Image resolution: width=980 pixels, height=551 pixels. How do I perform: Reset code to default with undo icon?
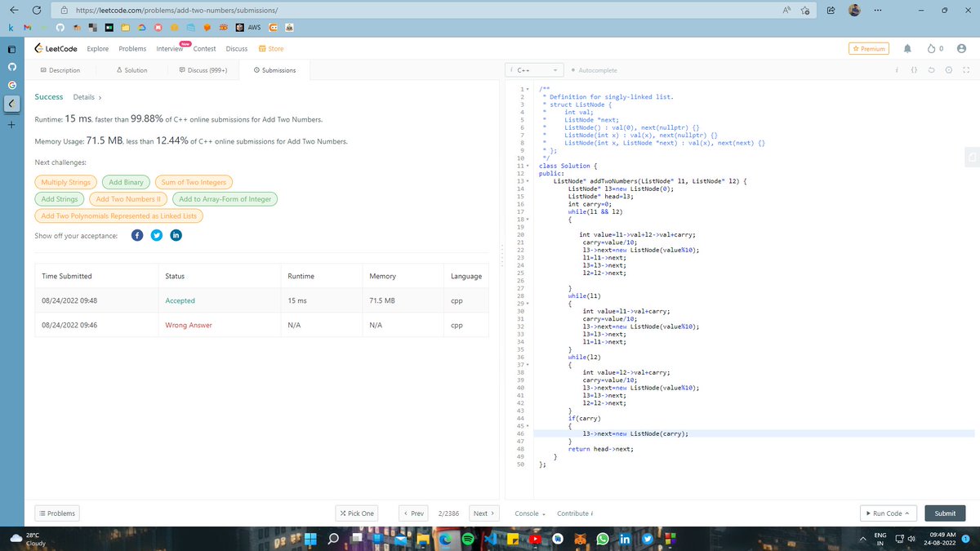click(x=932, y=70)
